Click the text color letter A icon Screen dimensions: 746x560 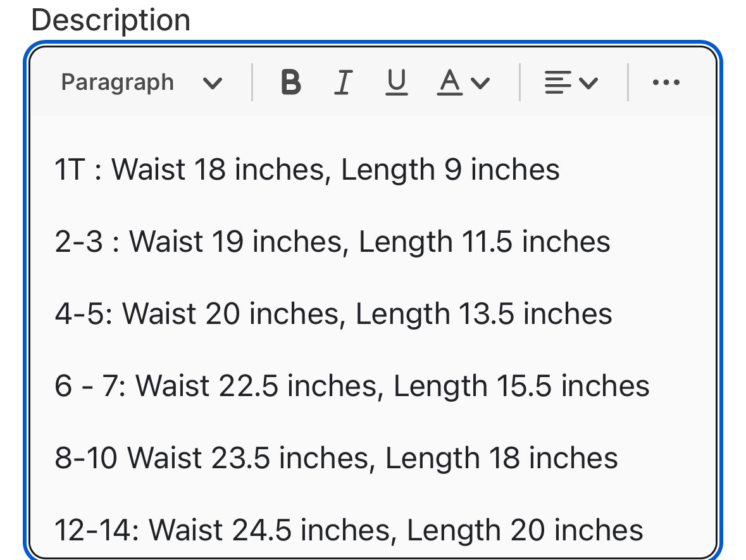(x=449, y=81)
